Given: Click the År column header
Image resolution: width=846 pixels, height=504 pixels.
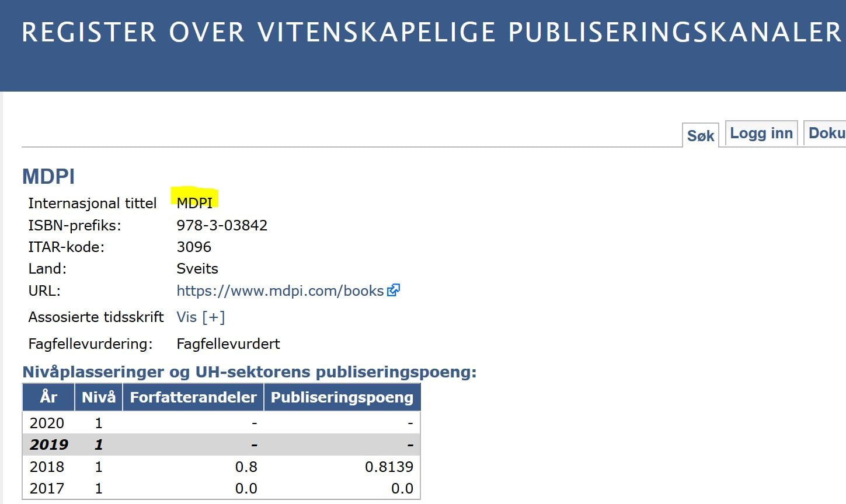Looking at the screenshot, I should click(x=48, y=397).
